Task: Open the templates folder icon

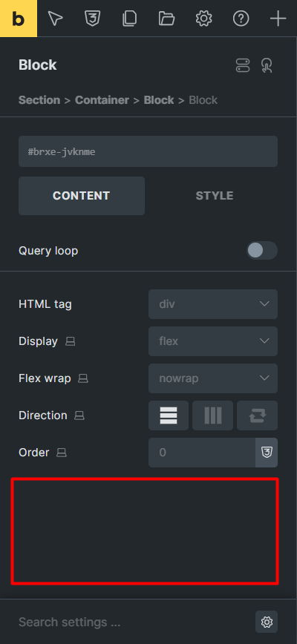Action: (167, 19)
